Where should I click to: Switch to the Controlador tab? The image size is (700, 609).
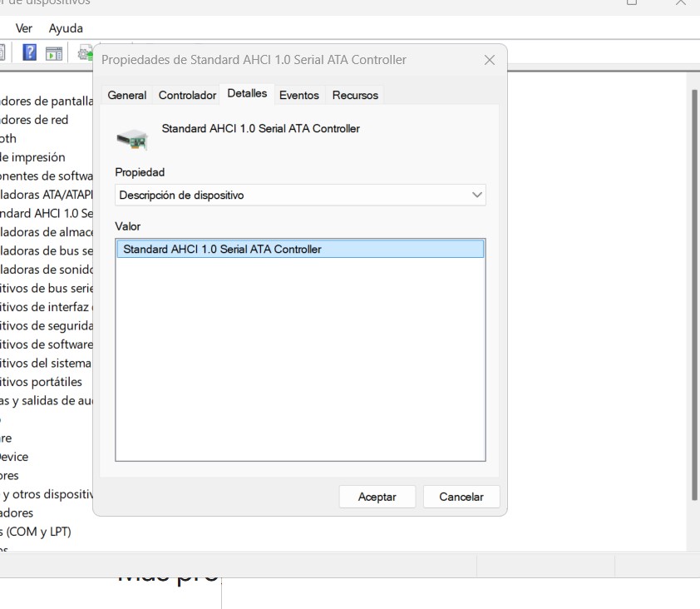(187, 95)
